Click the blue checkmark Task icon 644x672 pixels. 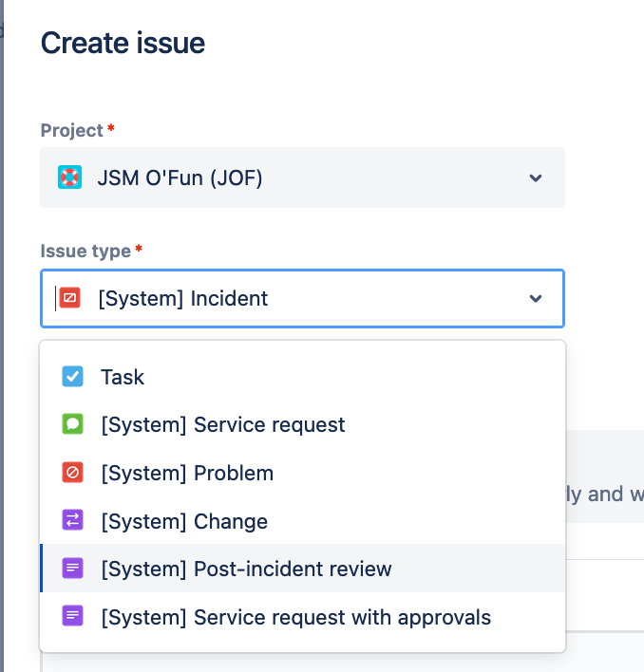72,376
